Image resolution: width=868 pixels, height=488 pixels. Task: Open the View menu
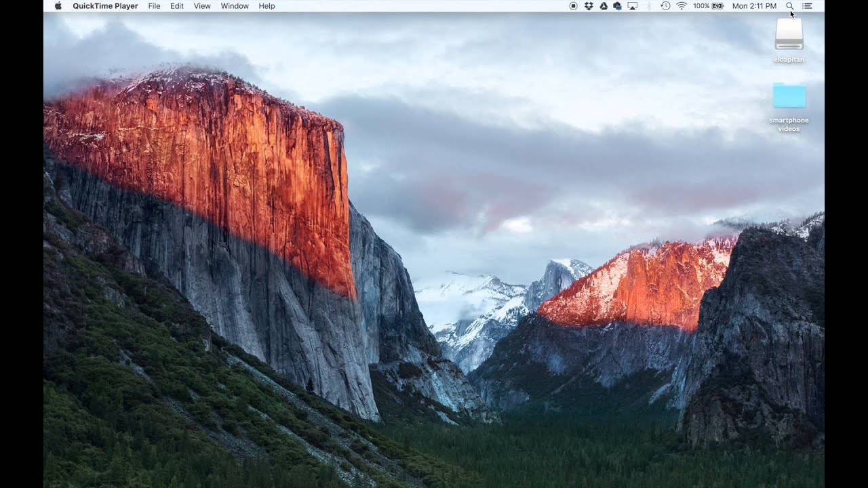tap(202, 6)
